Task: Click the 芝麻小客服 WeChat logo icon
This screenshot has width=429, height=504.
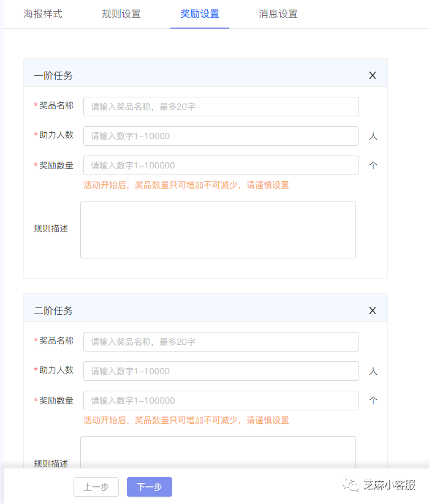Action: 351,485
